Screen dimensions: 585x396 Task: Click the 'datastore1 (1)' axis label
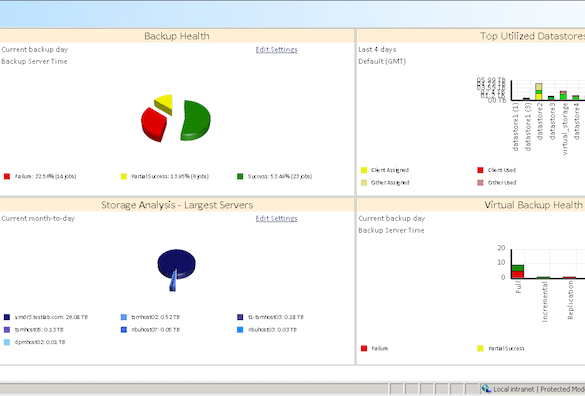515,127
